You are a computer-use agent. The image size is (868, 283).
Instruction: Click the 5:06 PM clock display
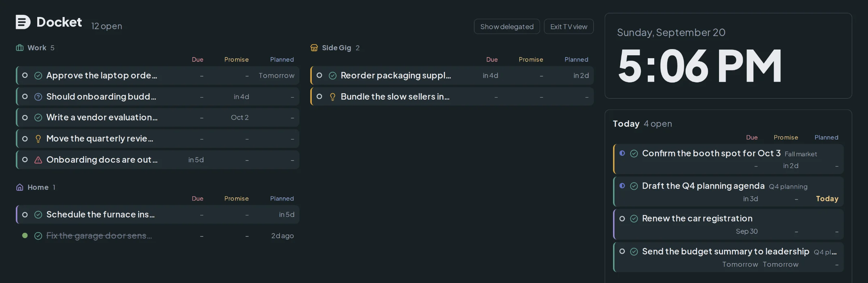click(x=700, y=65)
